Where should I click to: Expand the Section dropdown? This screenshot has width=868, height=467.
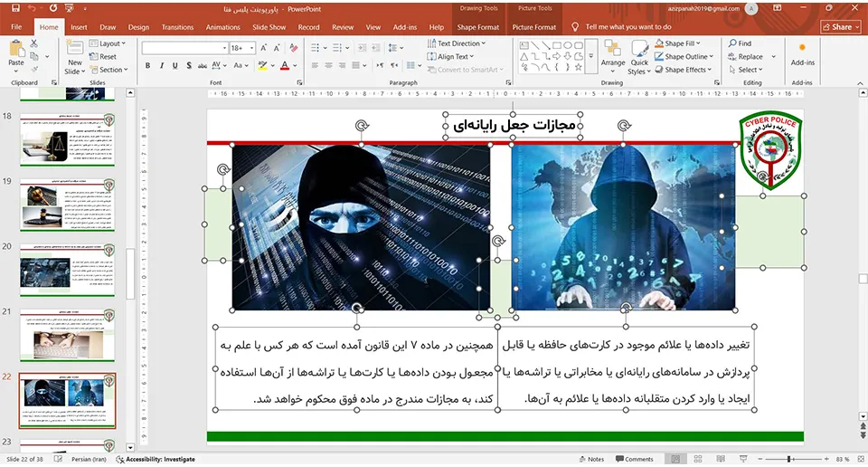[108, 70]
